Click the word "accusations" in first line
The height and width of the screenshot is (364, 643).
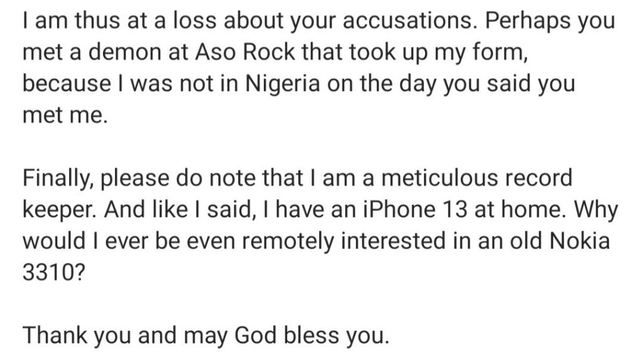(x=407, y=21)
